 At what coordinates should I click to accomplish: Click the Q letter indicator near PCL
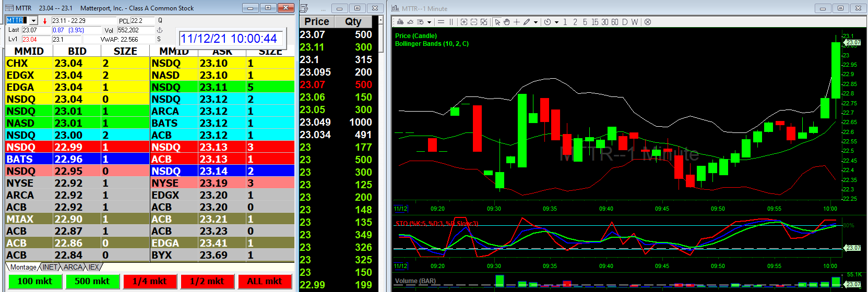[x=160, y=20]
